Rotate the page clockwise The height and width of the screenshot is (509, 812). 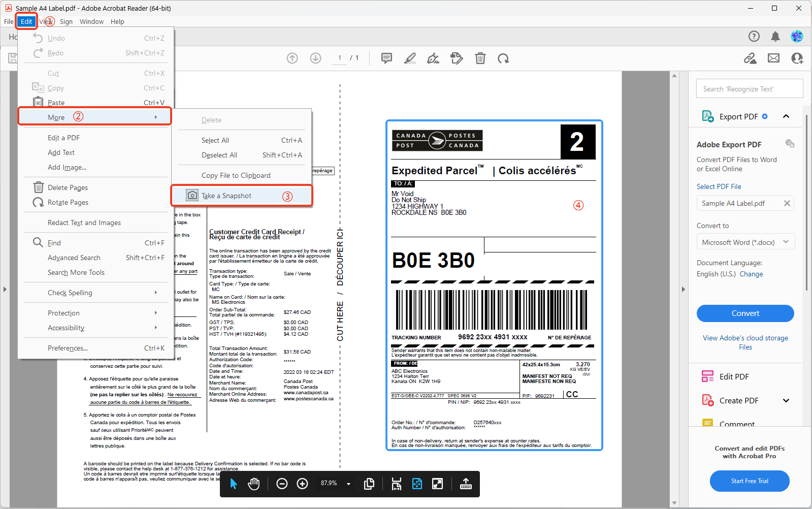(503, 58)
